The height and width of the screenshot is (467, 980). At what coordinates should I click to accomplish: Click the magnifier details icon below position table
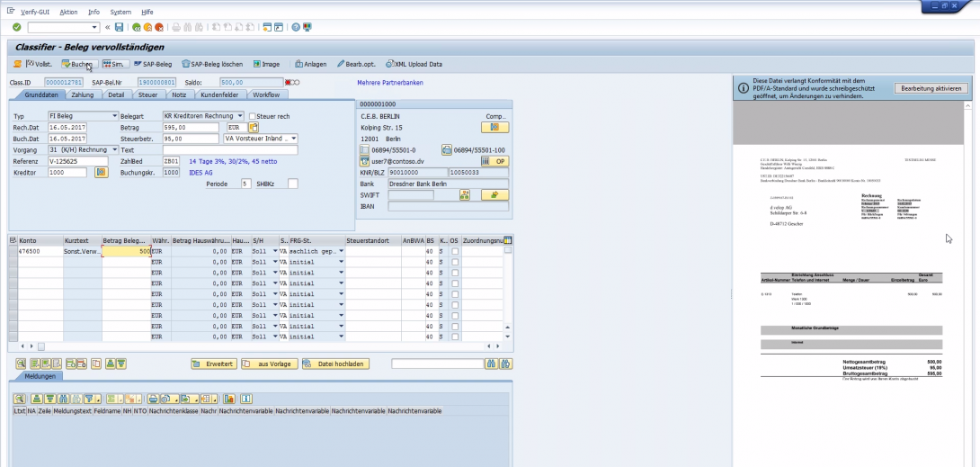[21, 364]
